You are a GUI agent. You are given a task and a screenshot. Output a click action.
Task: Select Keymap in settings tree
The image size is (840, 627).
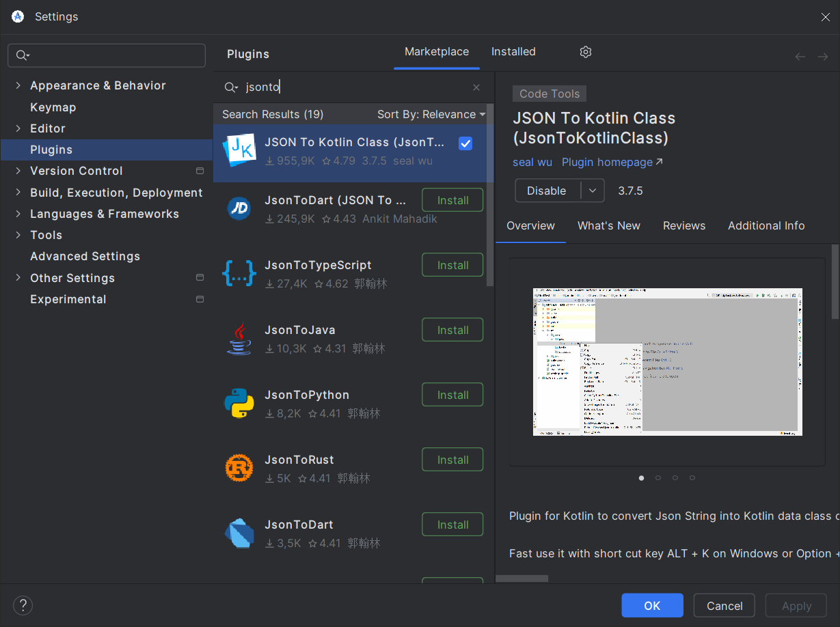[x=53, y=107]
